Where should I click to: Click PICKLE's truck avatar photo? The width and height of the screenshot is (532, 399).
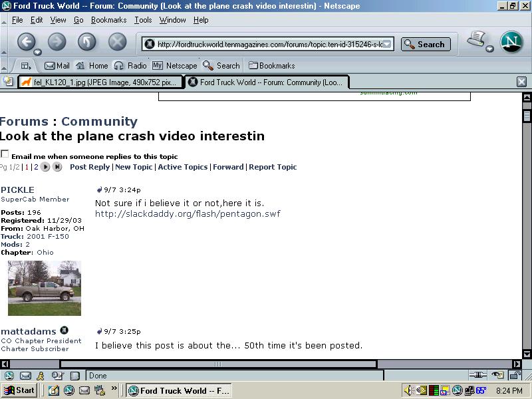[45, 288]
